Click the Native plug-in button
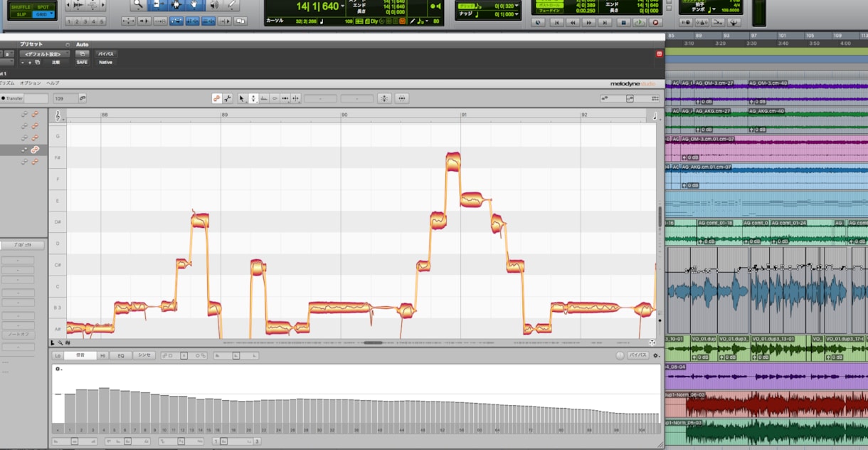Screen dimensions: 868x450 [x=105, y=62]
